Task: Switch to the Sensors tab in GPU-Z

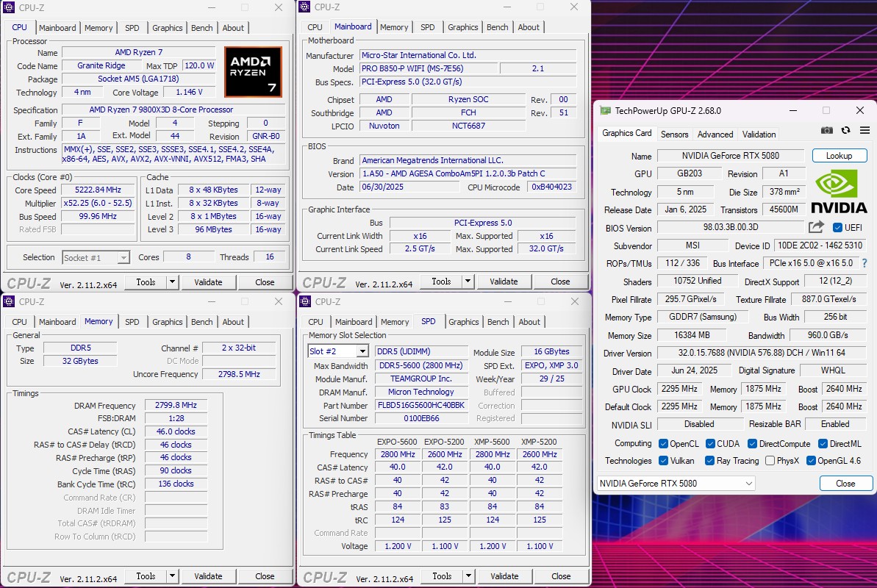Action: pos(674,135)
